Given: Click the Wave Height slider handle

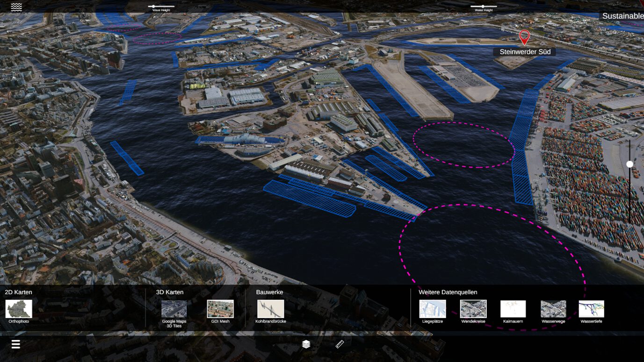Looking at the screenshot, I should tap(153, 7).
